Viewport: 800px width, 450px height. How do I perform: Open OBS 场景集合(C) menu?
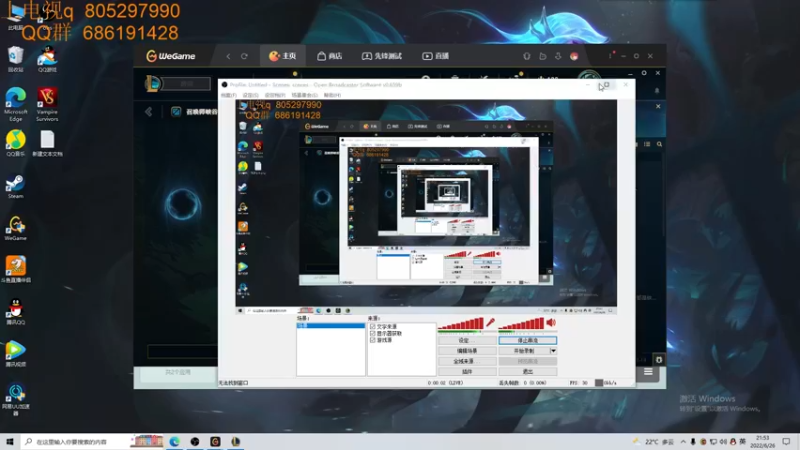(x=304, y=95)
